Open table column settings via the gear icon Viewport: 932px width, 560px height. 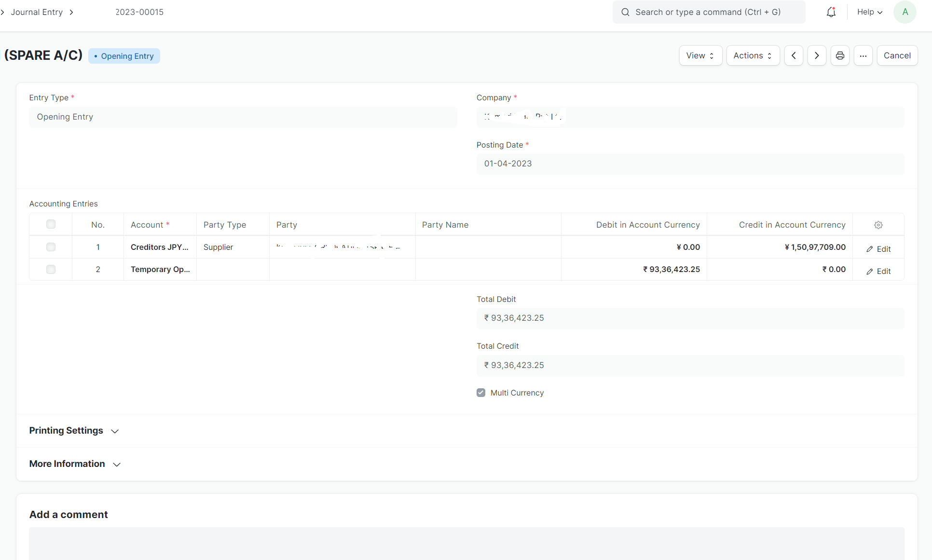[x=878, y=225]
